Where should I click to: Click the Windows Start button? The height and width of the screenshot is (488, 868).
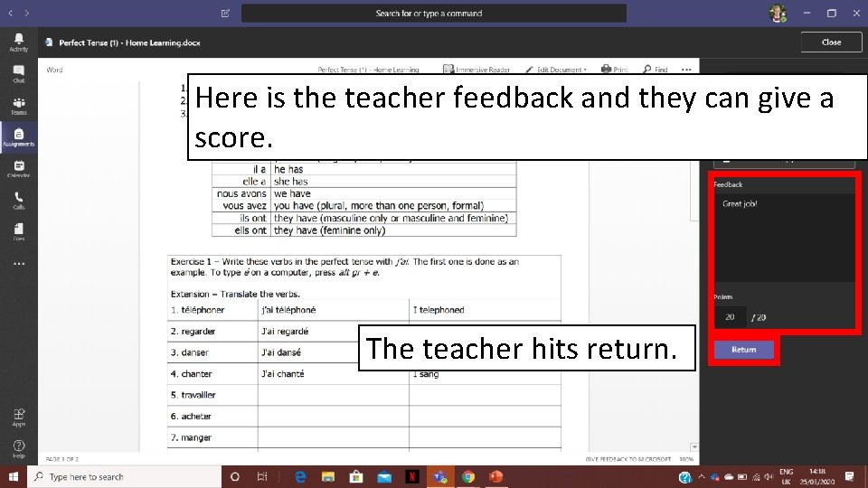pyautogui.click(x=14, y=476)
